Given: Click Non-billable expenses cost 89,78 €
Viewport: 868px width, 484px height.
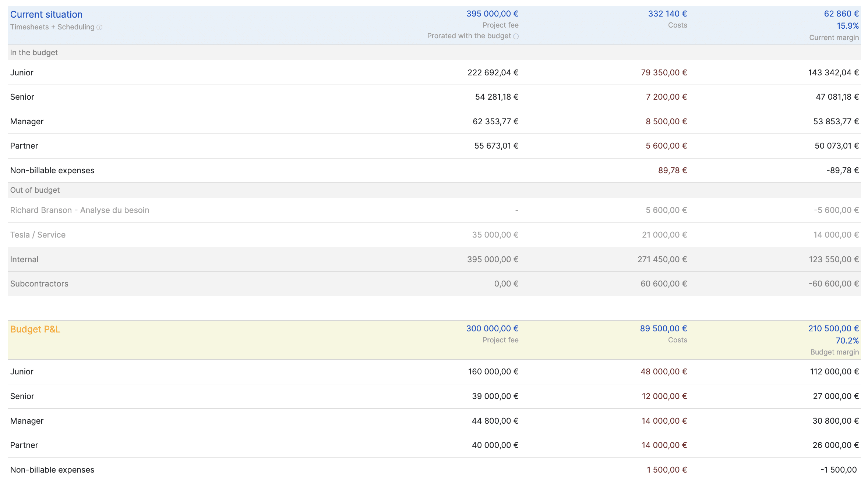Looking at the screenshot, I should [x=672, y=170].
